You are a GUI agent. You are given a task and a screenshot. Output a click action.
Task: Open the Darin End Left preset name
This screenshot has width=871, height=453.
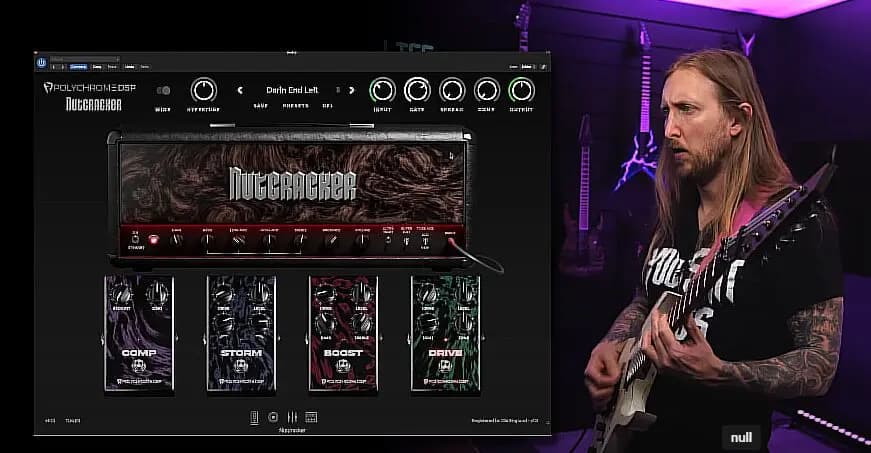click(x=292, y=90)
